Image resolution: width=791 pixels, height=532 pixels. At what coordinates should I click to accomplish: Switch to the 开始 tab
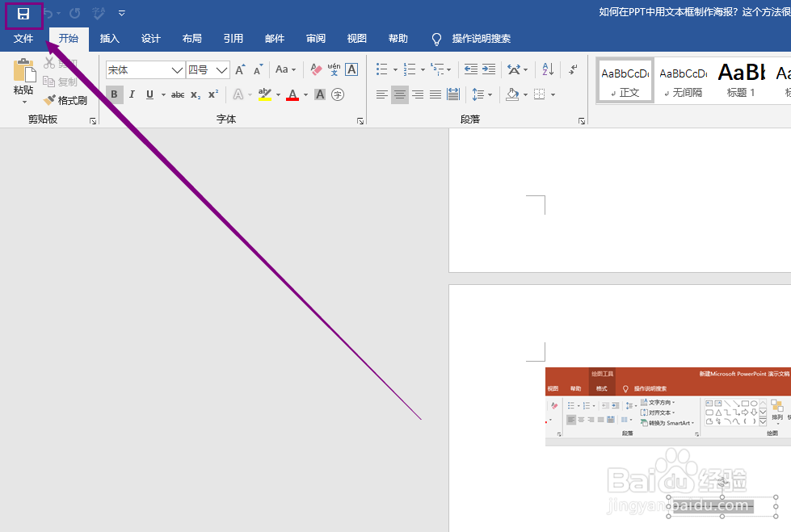pos(69,39)
